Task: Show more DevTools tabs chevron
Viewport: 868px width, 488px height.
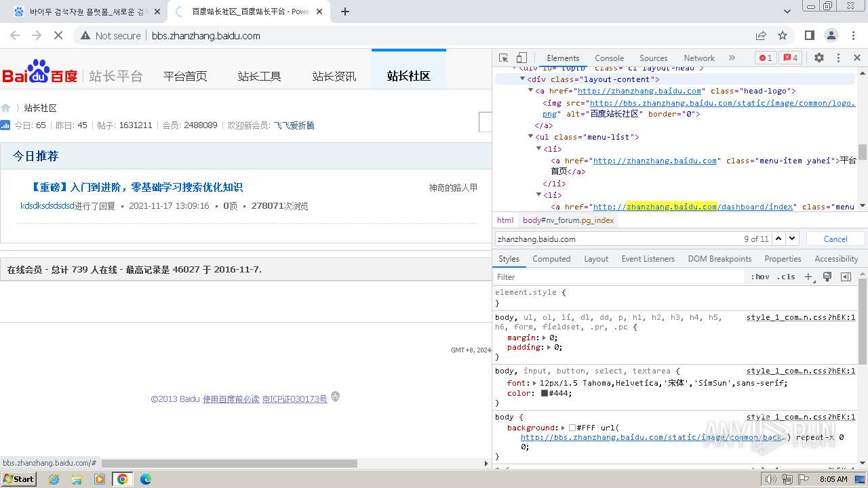Action: (x=732, y=58)
